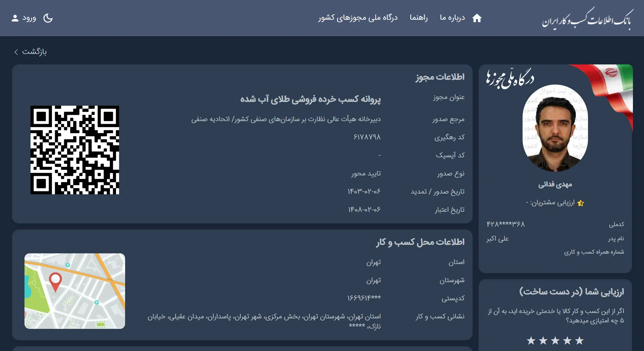
Task: Click the red map location pin
Action: [x=55, y=282]
